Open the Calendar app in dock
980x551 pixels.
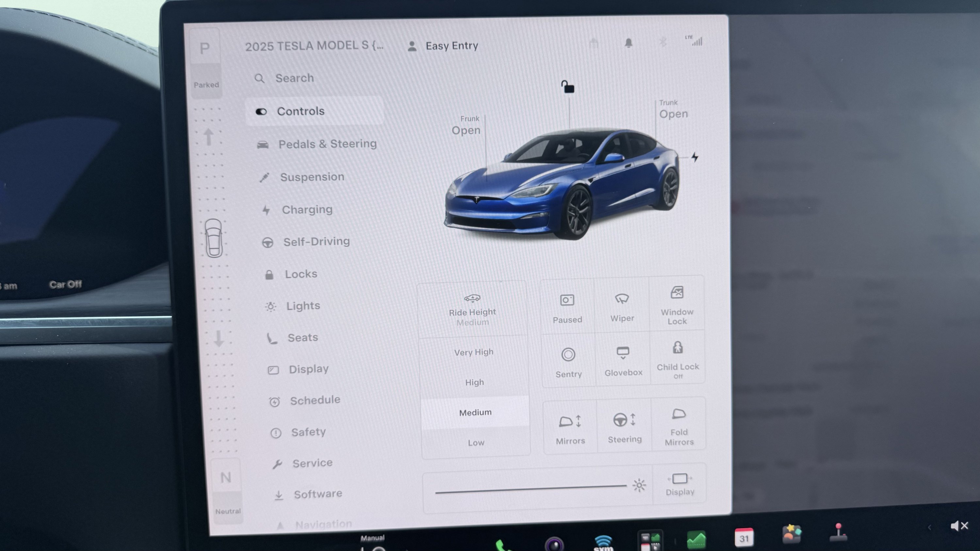[744, 537]
